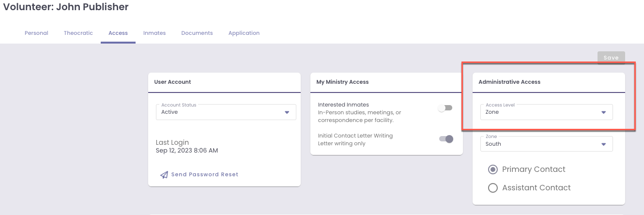Click the Access Level dropdown arrow

pos(603,112)
